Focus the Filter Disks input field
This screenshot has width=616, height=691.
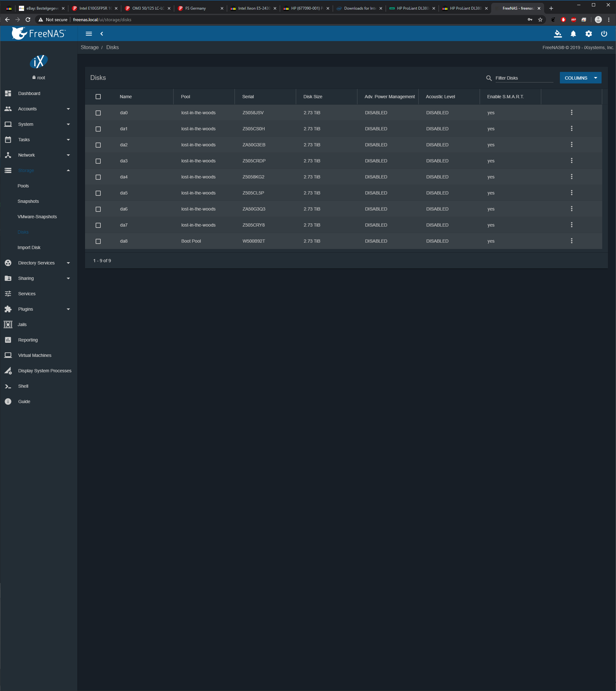pyautogui.click(x=524, y=78)
